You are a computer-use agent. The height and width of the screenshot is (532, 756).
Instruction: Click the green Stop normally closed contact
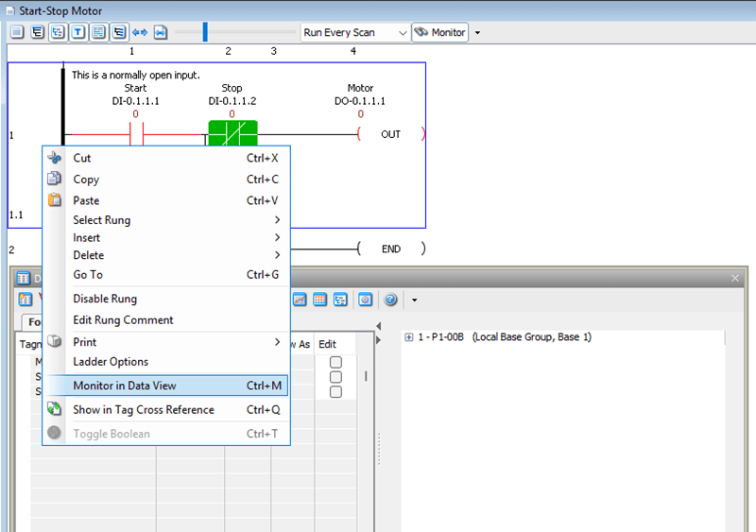coord(232,134)
